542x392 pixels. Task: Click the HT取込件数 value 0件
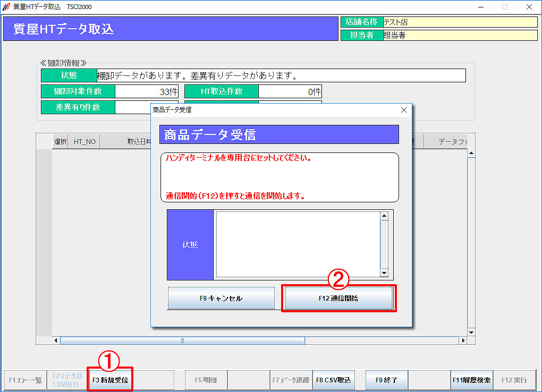coord(290,91)
